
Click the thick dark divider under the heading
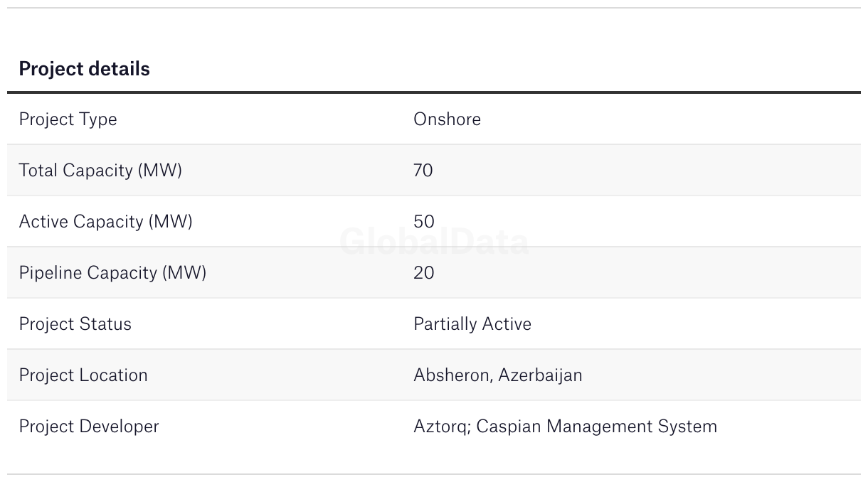tap(434, 92)
